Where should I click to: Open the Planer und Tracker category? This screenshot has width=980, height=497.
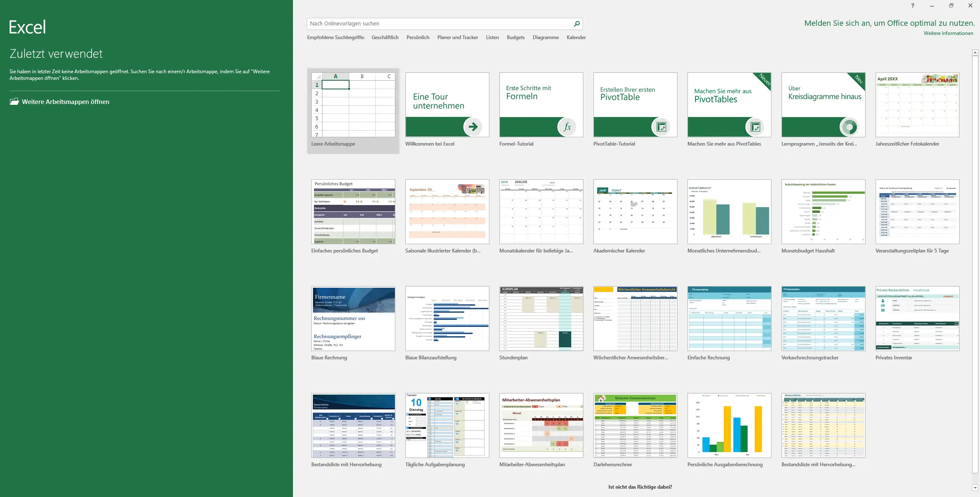tap(457, 37)
